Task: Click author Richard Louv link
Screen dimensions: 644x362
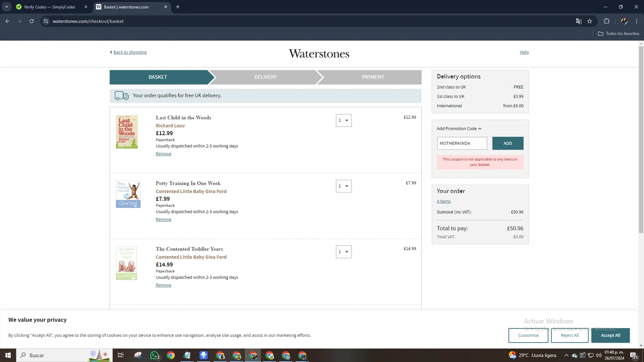Action: tap(170, 126)
